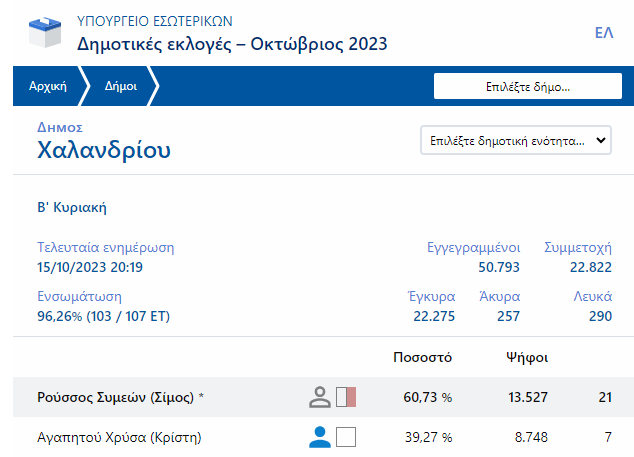Go to the Αρχική breadcrumb tab
The width and height of the screenshot is (634, 457).
pos(47,86)
